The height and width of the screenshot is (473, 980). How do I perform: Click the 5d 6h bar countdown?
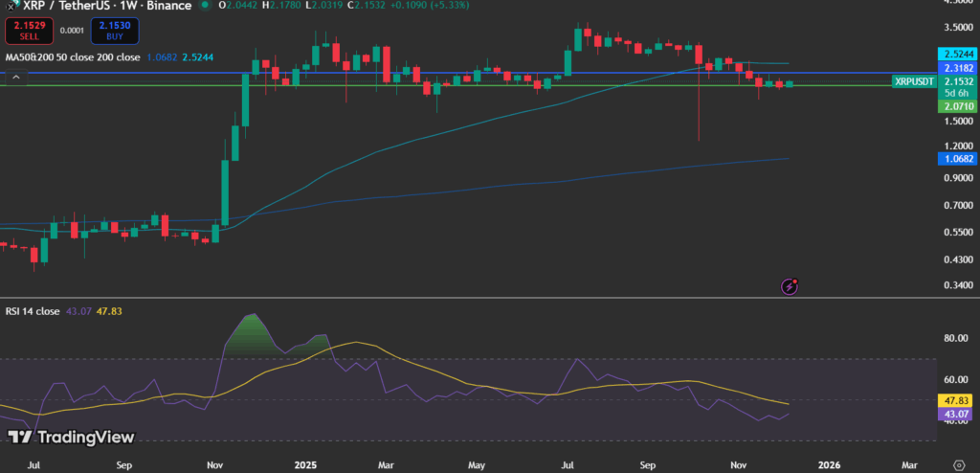click(x=958, y=93)
